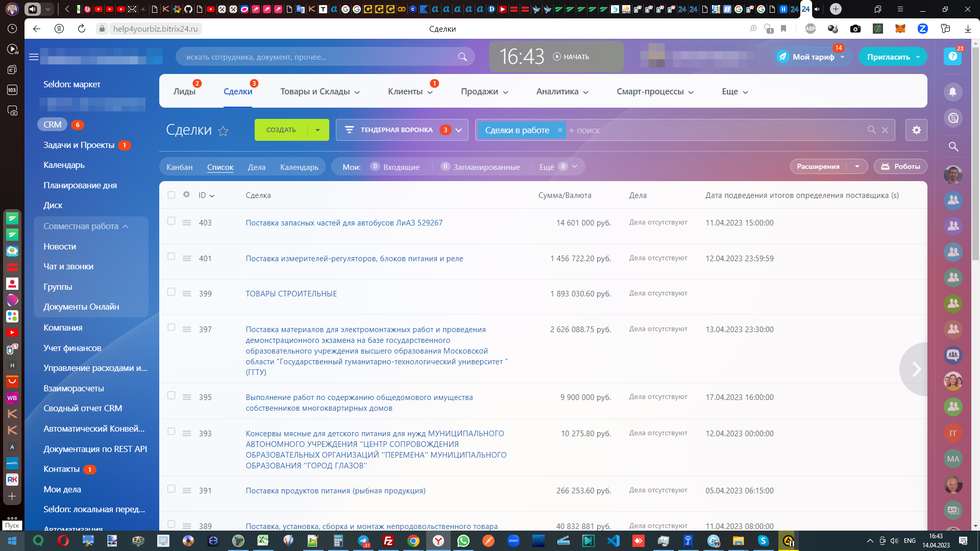Screen dimensions: 980x551
Task: Remove the Сделки в работе filter tag
Action: coord(560,130)
